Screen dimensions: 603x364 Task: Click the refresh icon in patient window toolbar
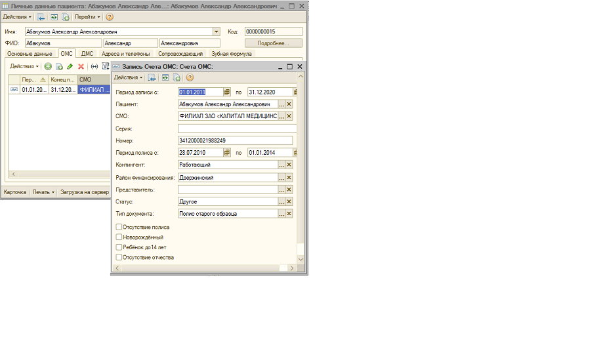click(x=54, y=17)
